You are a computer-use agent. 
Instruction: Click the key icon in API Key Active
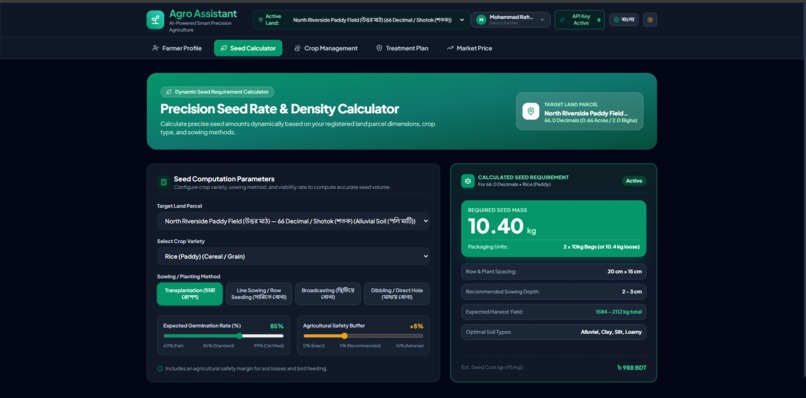click(x=563, y=20)
